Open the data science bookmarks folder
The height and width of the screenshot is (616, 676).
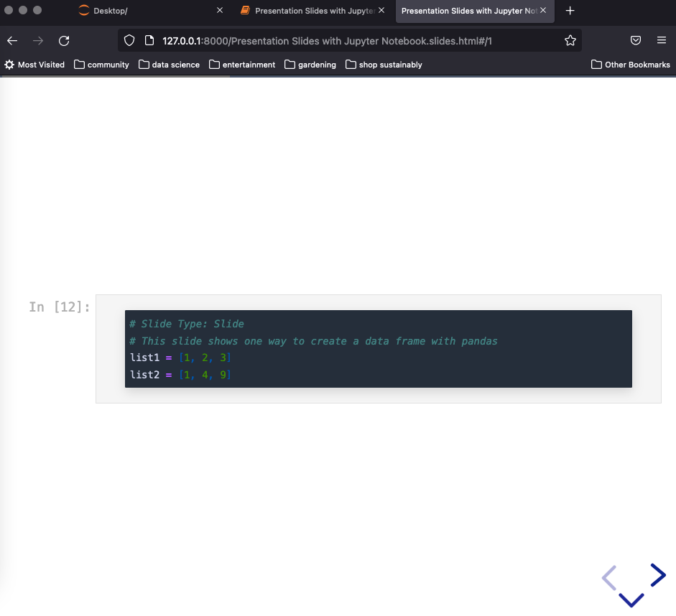point(169,65)
